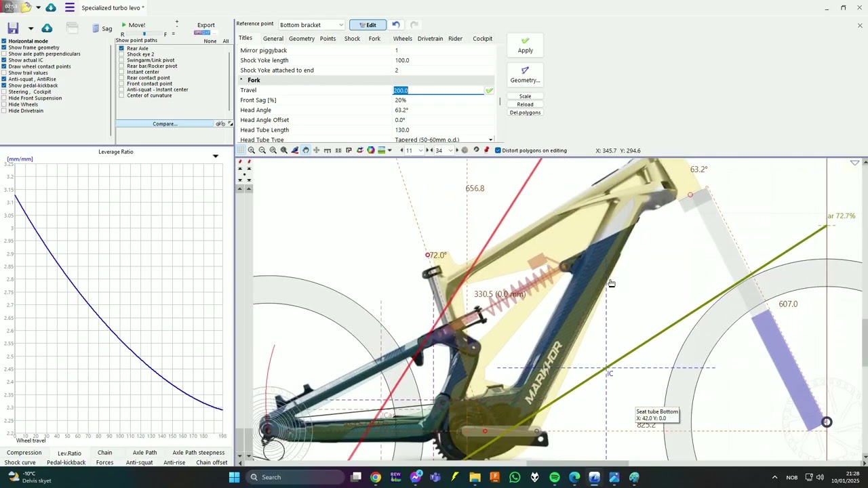Viewport: 868px width, 488px height.
Task: Switch to the Geometry tab
Action: click(x=302, y=39)
